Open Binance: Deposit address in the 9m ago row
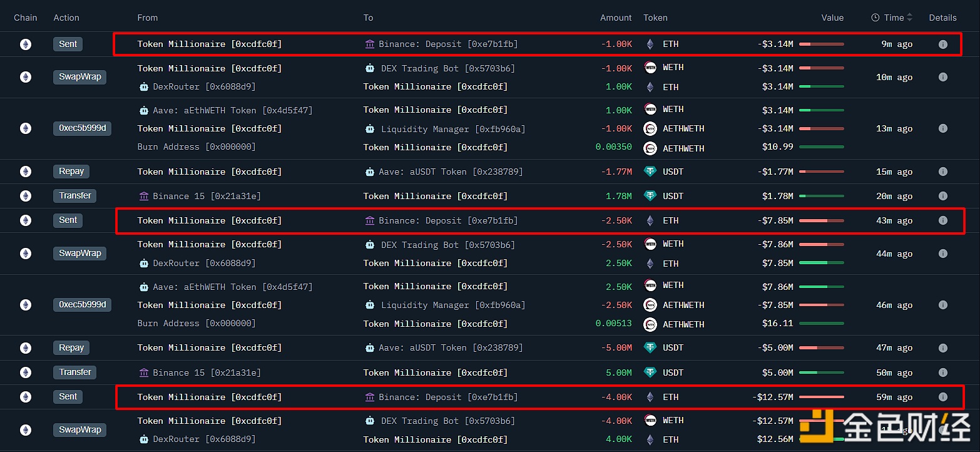Screen dimensions: 980x452 click(448, 44)
